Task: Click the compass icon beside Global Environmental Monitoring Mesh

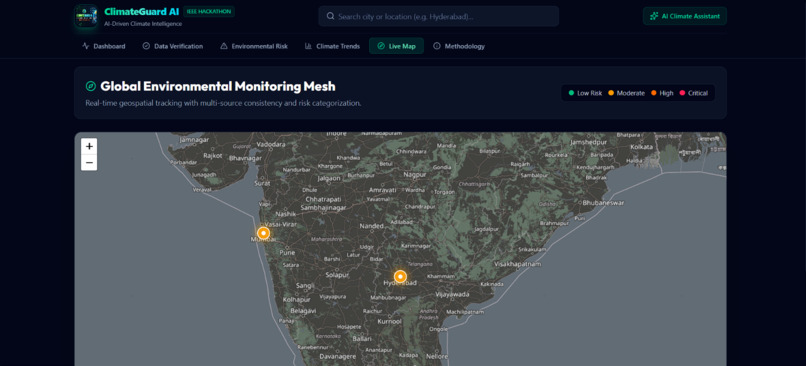Action: point(91,86)
